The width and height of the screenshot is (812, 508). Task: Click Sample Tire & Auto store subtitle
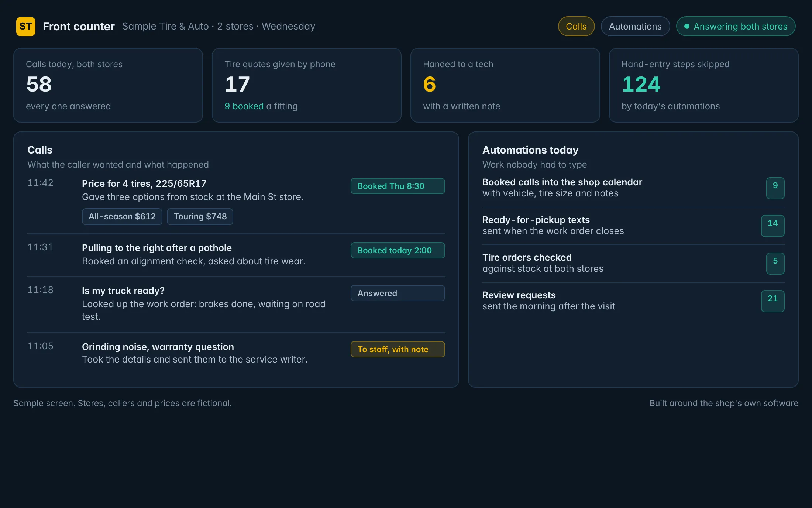click(x=219, y=27)
